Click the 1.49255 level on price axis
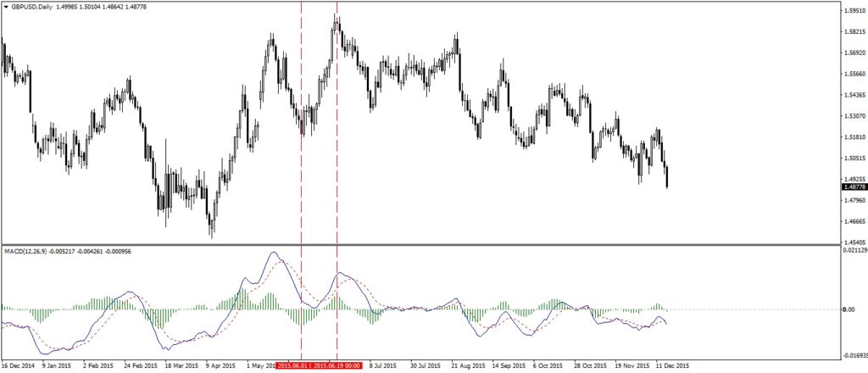The width and height of the screenshot is (868, 373). click(851, 179)
